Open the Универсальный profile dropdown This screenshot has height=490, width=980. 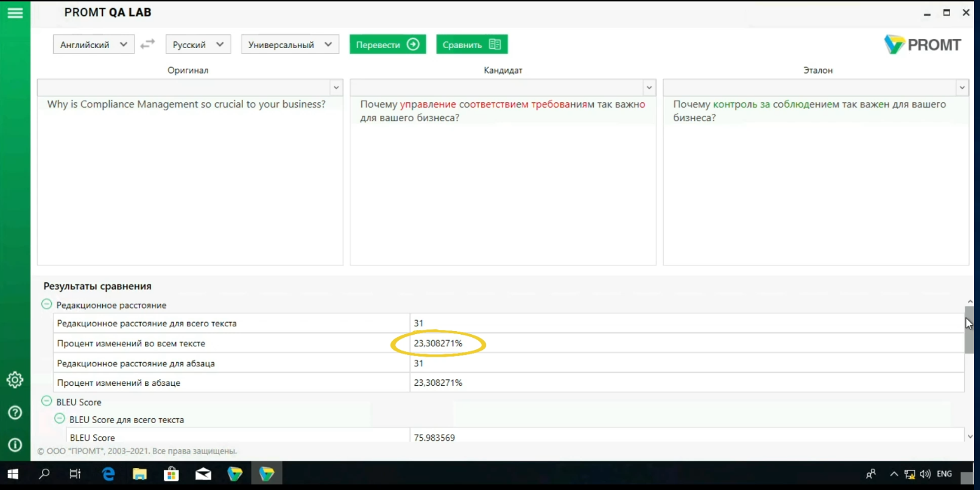pyautogui.click(x=290, y=44)
